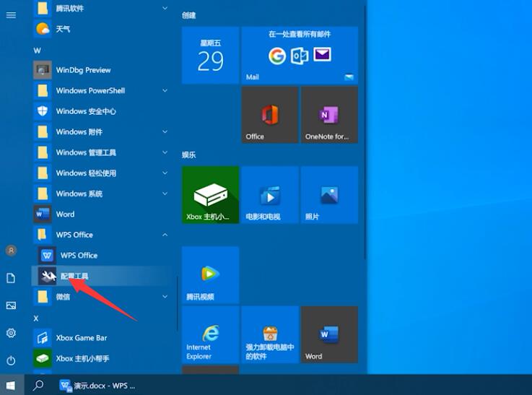This screenshot has width=532, height=395.
Task: Switch to 演示.docx - WPS taskbar item
Action: click(97, 386)
